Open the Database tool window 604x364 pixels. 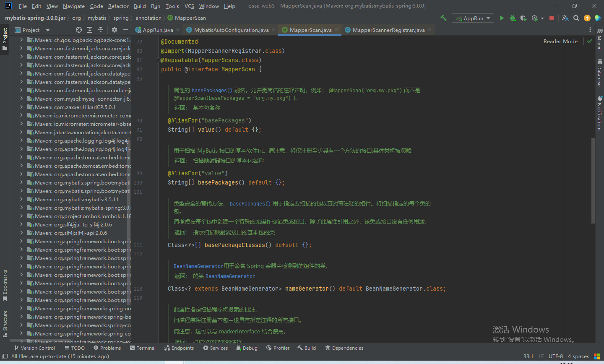(599, 73)
